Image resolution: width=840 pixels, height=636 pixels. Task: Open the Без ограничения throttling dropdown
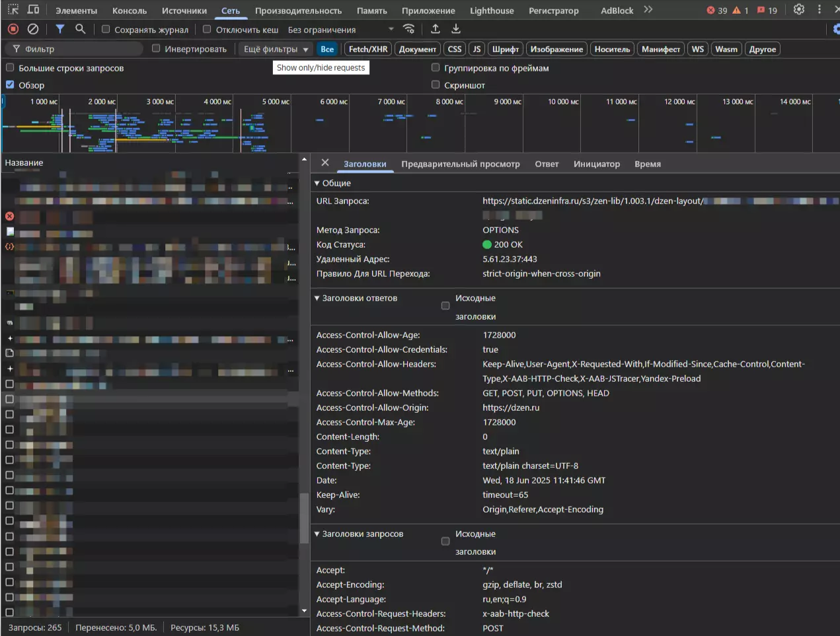[340, 30]
